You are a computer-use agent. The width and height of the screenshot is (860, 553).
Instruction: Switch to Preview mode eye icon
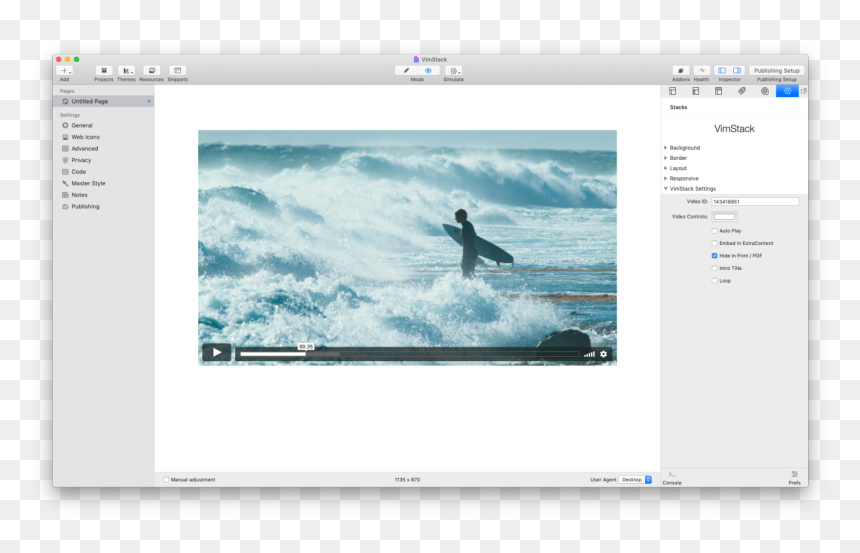[428, 71]
